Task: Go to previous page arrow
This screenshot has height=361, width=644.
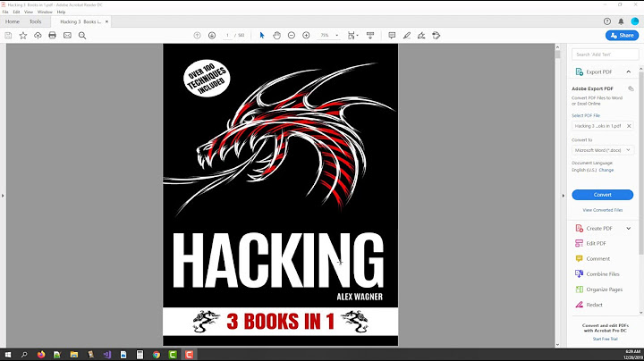Action: (x=197, y=36)
